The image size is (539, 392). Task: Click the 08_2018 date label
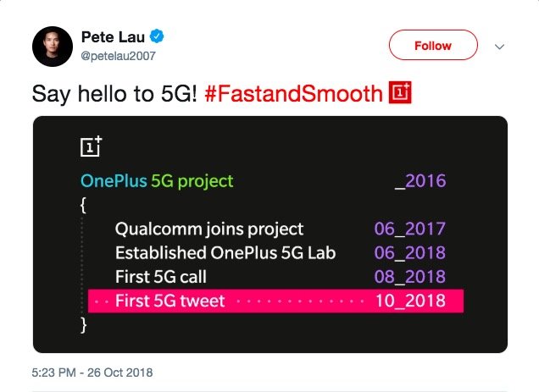(410, 277)
